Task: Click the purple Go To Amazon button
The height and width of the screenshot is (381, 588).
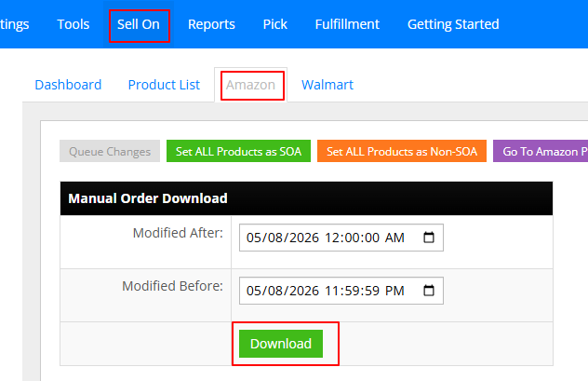Action: click(541, 151)
